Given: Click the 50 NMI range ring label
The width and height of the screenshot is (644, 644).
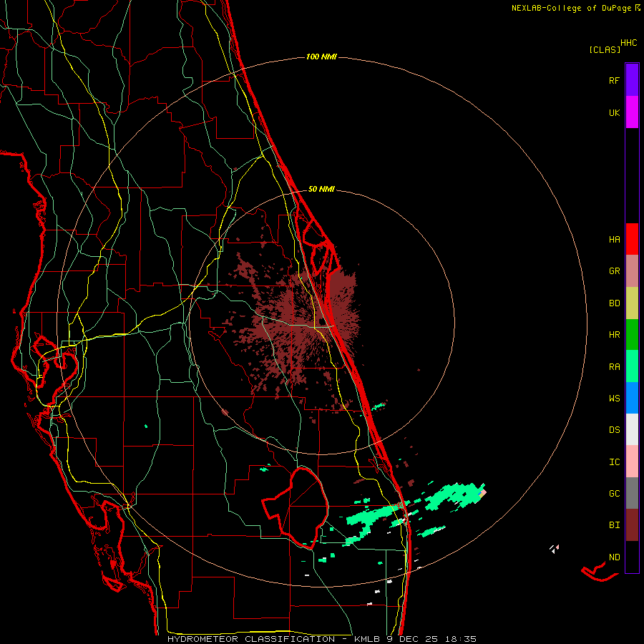Looking at the screenshot, I should [321, 189].
